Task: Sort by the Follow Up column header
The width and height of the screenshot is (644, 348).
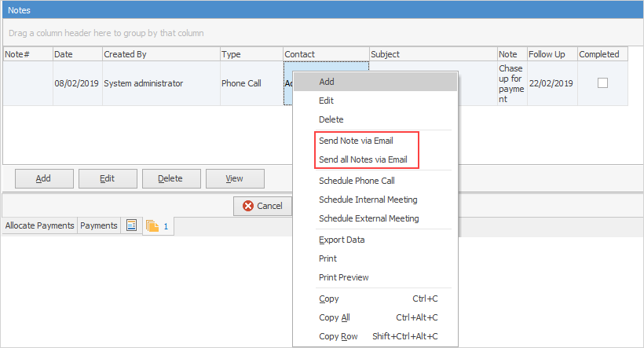Action: tap(552, 54)
